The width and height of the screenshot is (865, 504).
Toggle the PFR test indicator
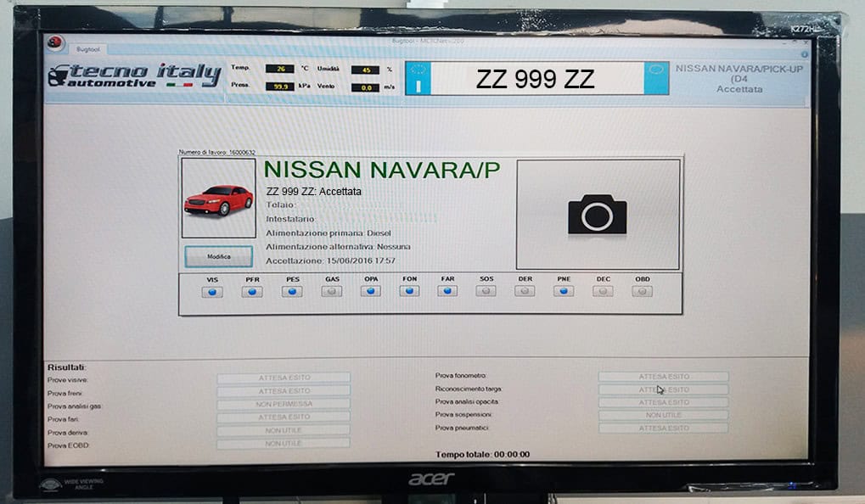coord(252,292)
